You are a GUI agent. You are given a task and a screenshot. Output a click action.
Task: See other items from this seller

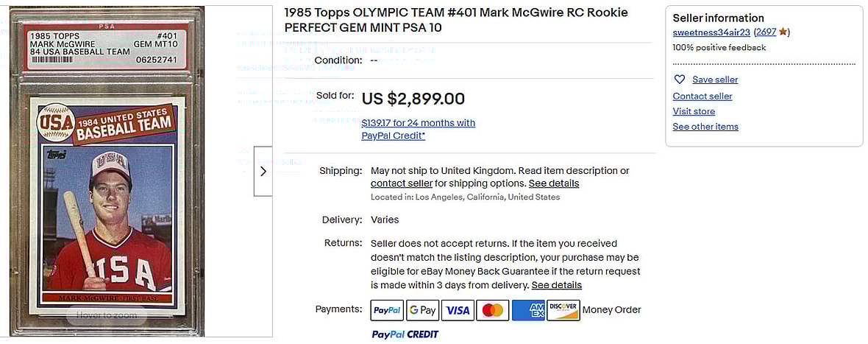pos(705,127)
